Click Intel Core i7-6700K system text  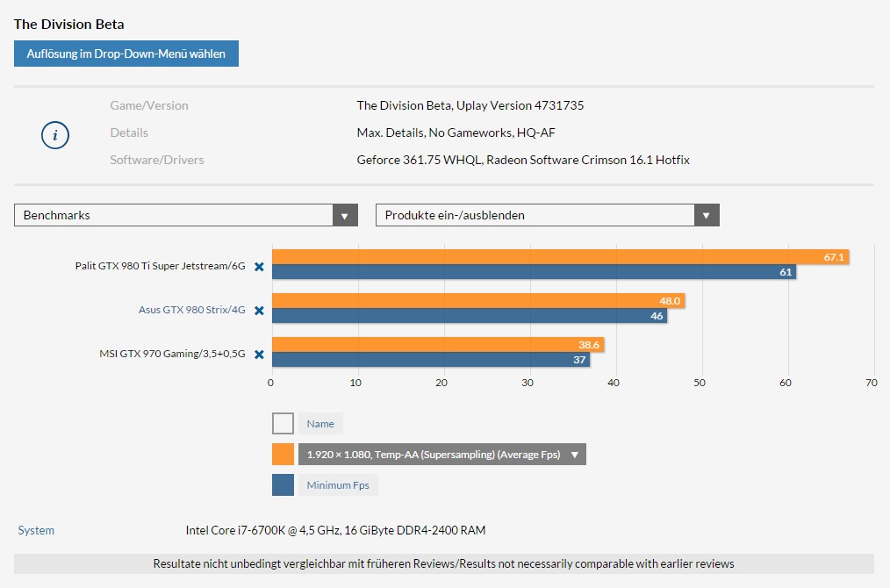pyautogui.click(x=335, y=530)
